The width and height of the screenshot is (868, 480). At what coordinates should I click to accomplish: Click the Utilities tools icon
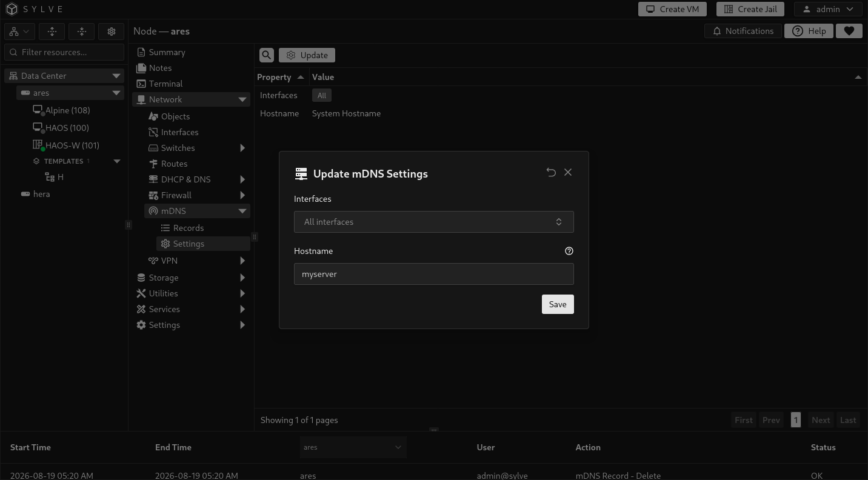coord(141,293)
